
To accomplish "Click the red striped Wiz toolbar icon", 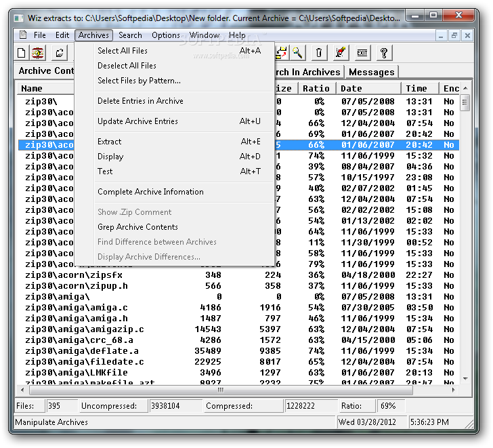I will pyautogui.click(x=38, y=53).
